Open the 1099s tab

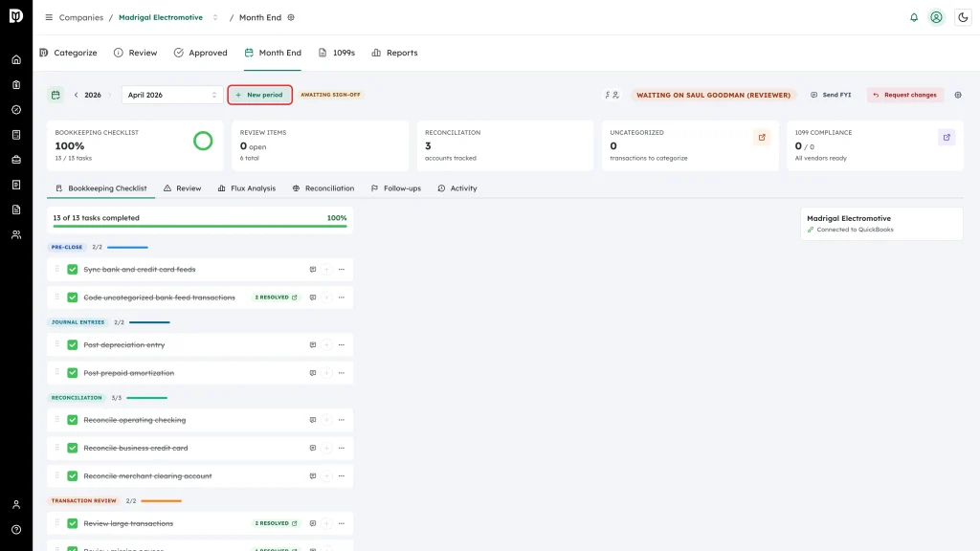(336, 53)
